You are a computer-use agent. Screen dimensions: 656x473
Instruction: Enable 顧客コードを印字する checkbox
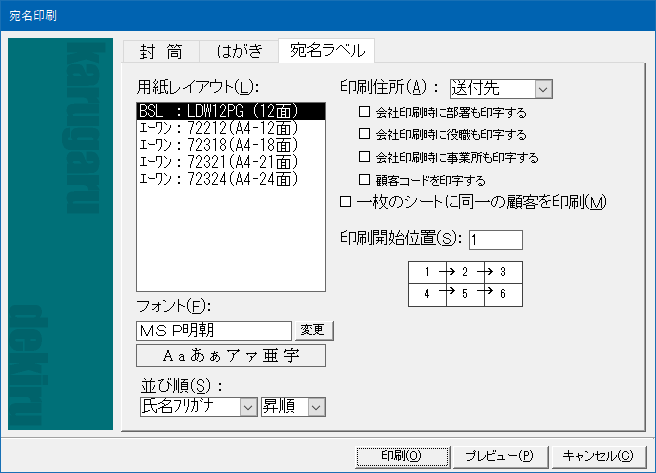pyautogui.click(x=364, y=181)
